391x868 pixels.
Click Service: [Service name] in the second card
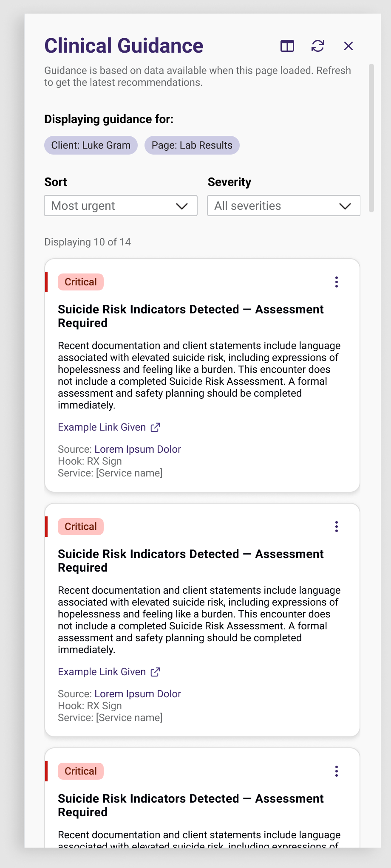tap(110, 718)
